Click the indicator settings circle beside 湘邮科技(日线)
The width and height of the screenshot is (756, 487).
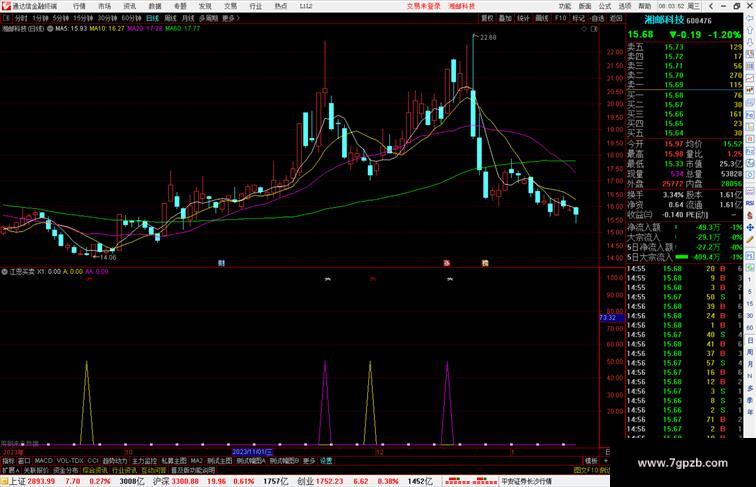point(50,29)
